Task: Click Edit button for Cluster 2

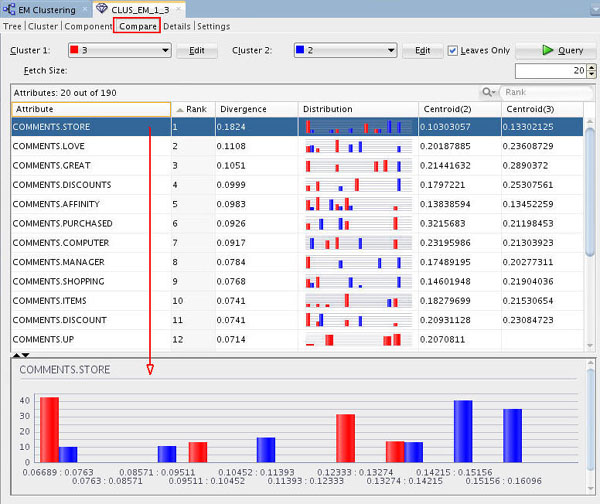Action: tap(423, 50)
